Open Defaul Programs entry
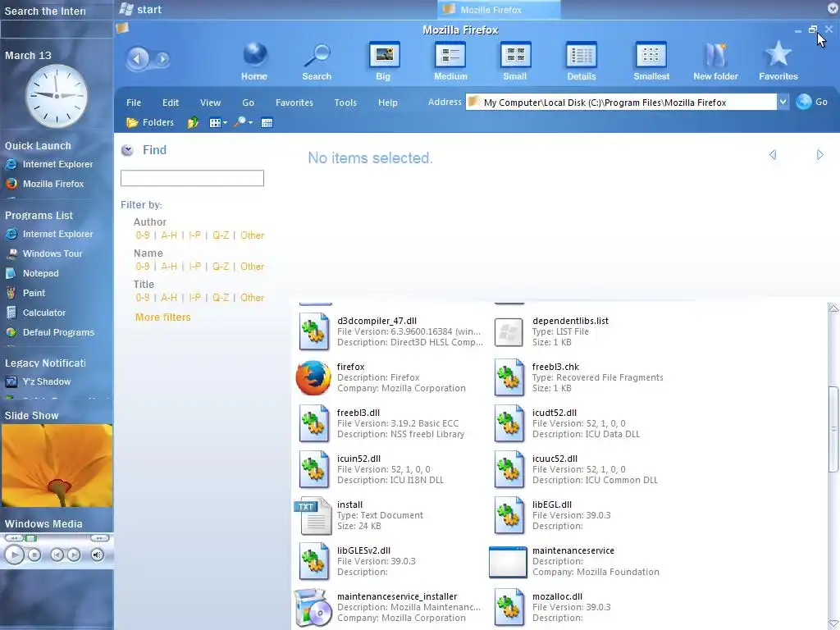The width and height of the screenshot is (840, 630). [x=50, y=333]
